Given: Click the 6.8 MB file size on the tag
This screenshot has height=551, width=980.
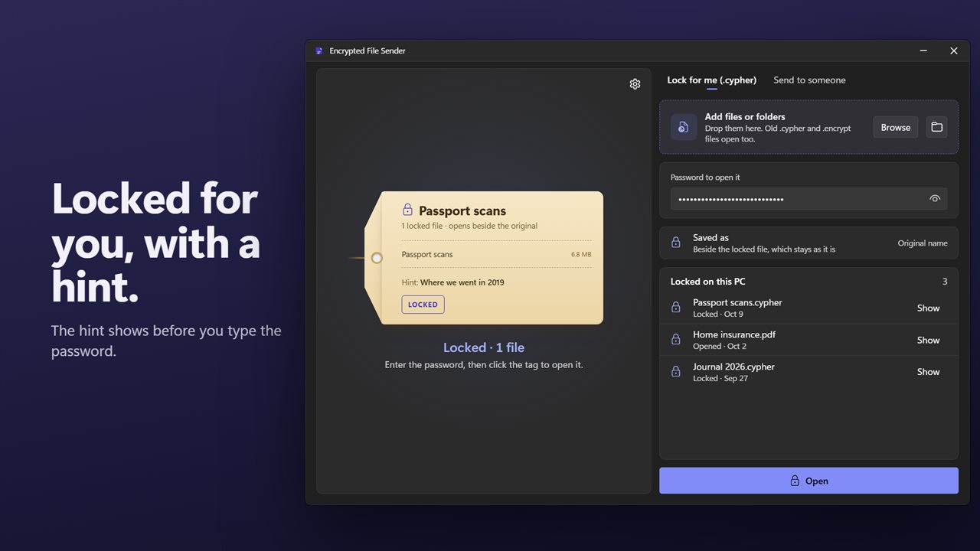Looking at the screenshot, I should [580, 255].
